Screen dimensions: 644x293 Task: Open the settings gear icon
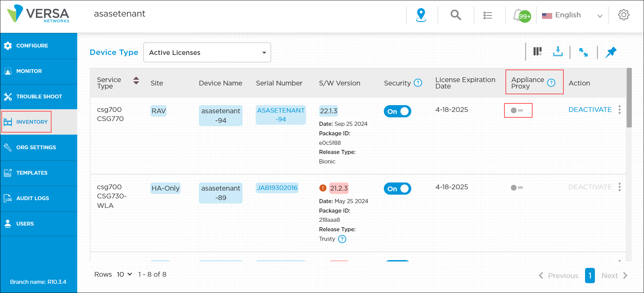(623, 15)
